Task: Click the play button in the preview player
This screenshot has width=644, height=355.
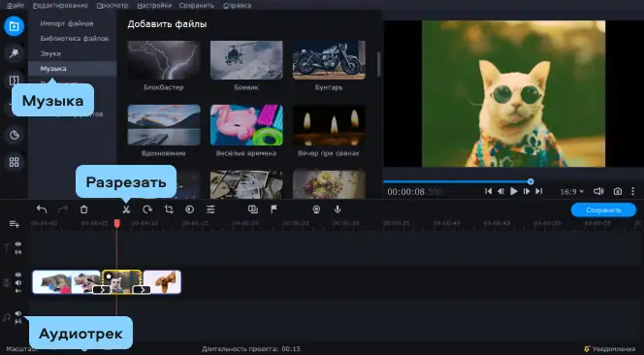Action: [x=513, y=191]
